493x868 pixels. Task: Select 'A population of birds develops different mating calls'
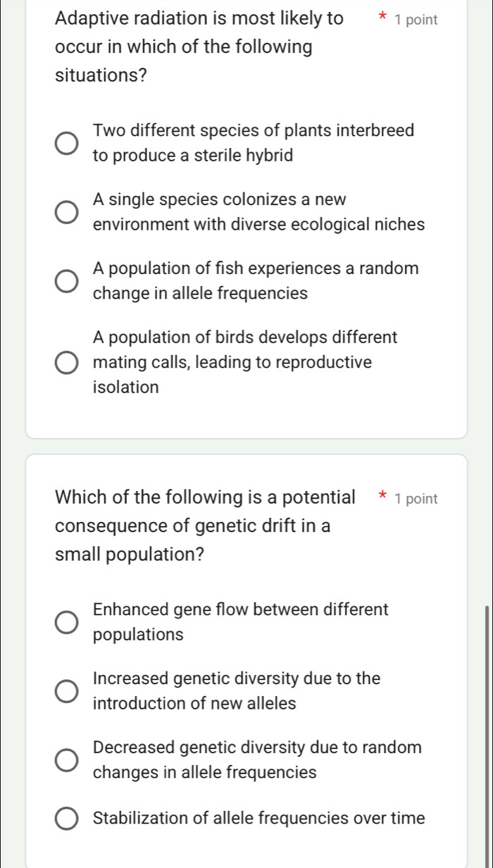[66, 362]
